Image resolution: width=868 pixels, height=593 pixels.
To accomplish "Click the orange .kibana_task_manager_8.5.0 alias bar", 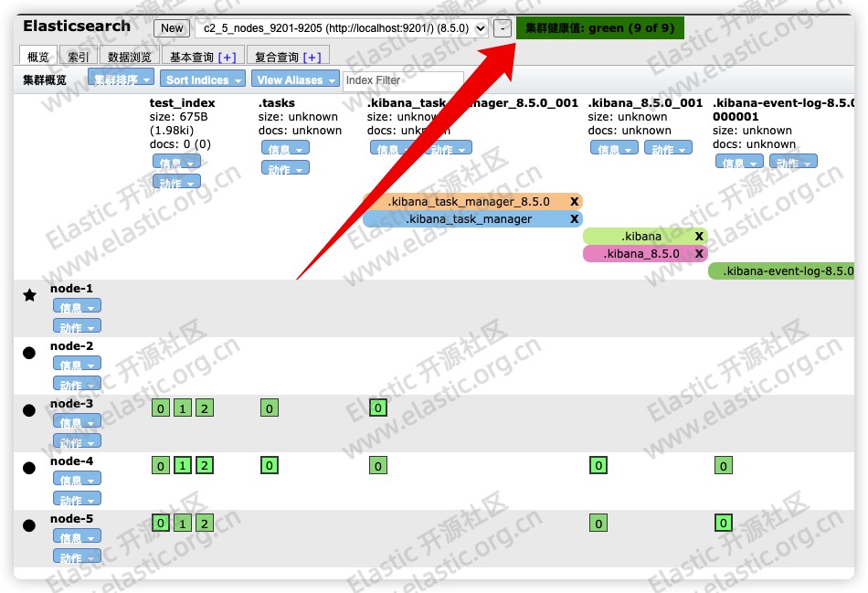I will tap(472, 201).
